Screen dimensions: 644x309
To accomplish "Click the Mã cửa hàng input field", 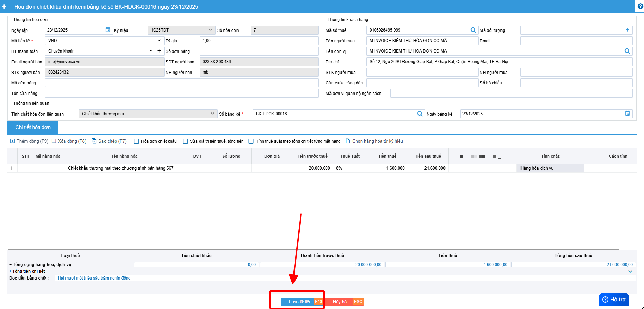I will (x=182, y=83).
